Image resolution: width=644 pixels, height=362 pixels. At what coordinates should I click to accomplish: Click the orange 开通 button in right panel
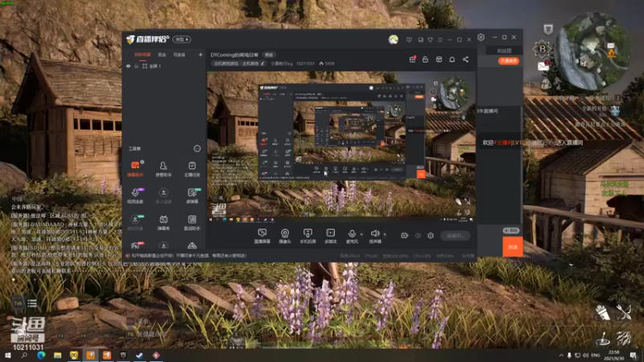click(509, 61)
